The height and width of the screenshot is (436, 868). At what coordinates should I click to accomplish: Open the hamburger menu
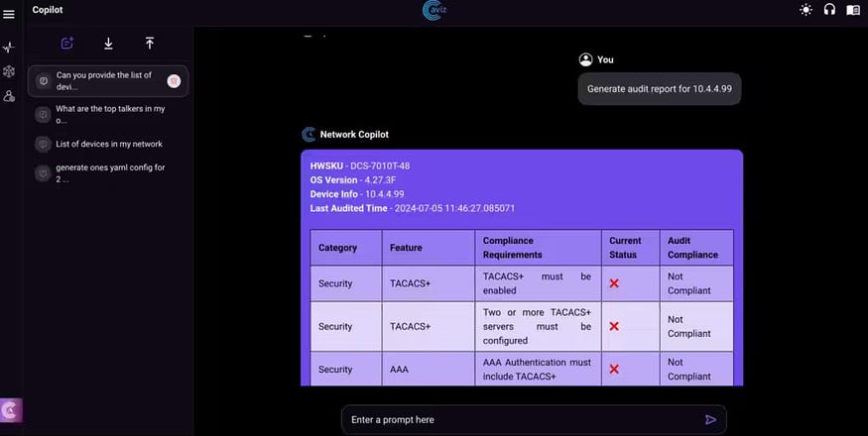(x=9, y=15)
